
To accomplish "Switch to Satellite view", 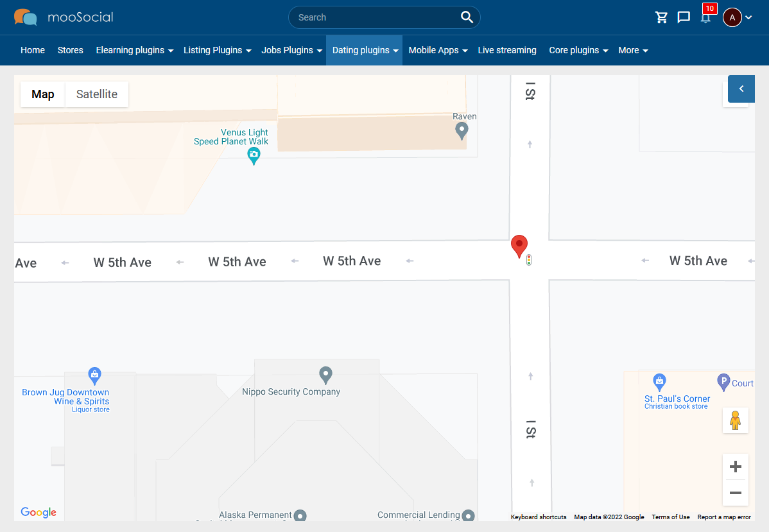I will (97, 94).
